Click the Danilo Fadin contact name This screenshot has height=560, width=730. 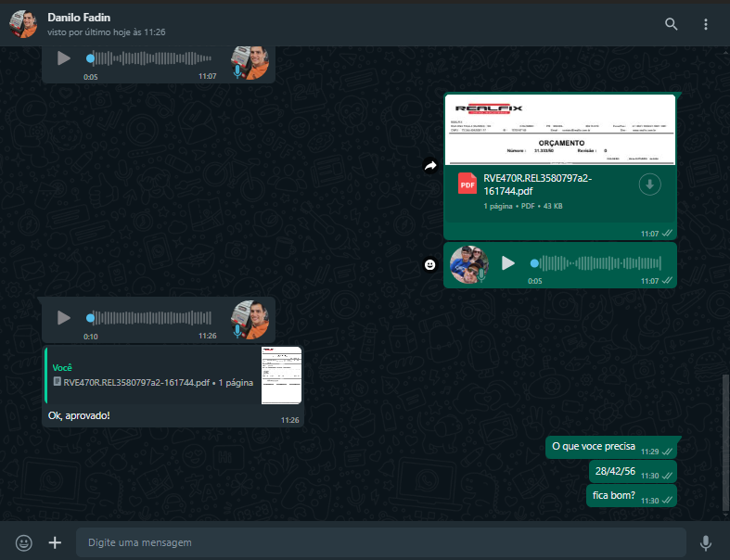coord(79,17)
